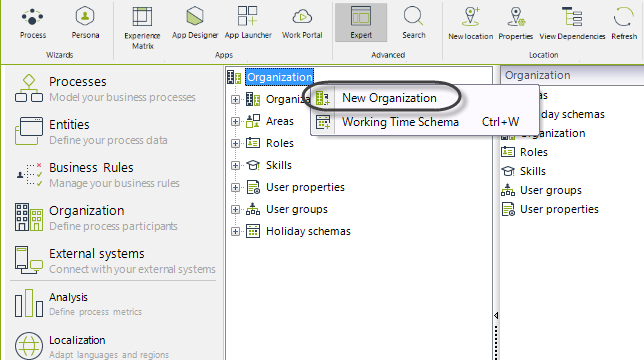
Task: Click New location in the ribbon
Action: [471, 24]
